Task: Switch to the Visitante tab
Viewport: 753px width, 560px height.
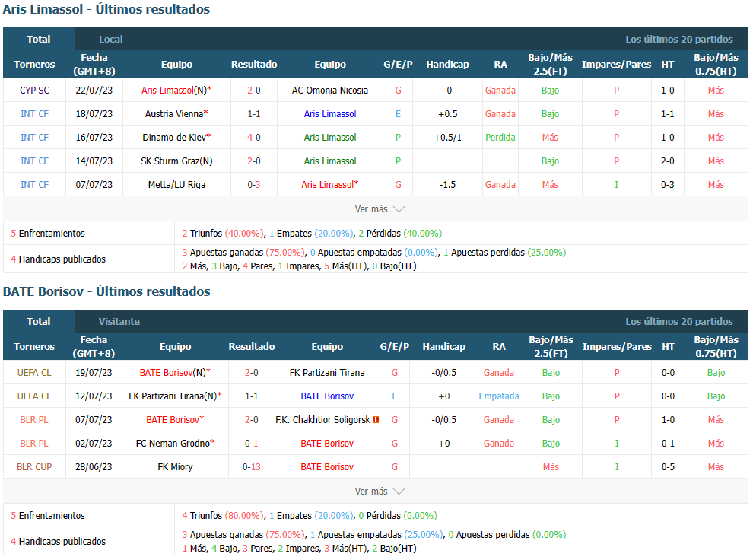Action: pyautogui.click(x=119, y=322)
